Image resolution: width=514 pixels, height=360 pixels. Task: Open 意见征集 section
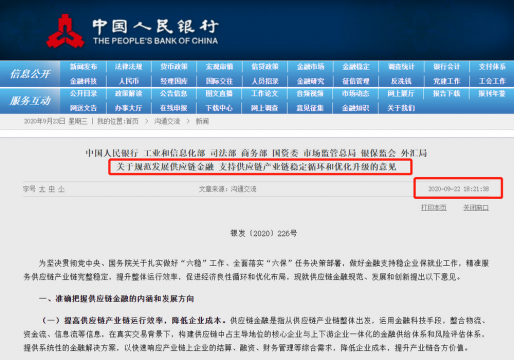(x=310, y=108)
